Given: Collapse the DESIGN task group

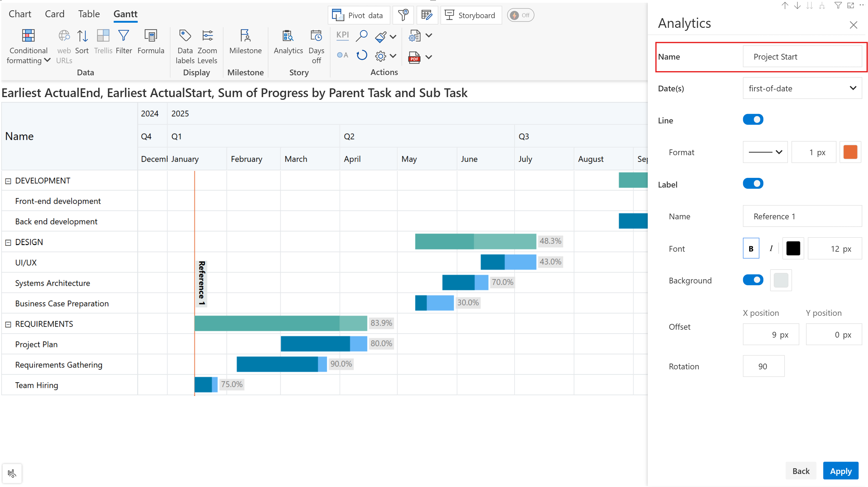Looking at the screenshot, I should 8,242.
